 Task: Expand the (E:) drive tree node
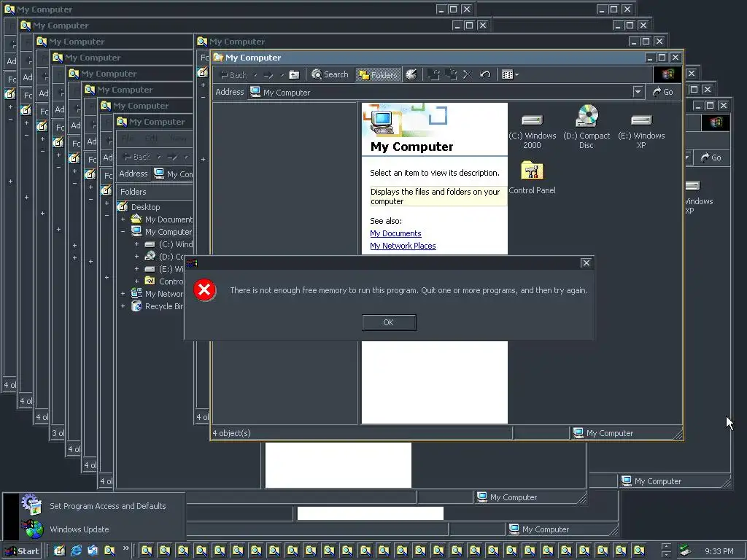pos(136,269)
